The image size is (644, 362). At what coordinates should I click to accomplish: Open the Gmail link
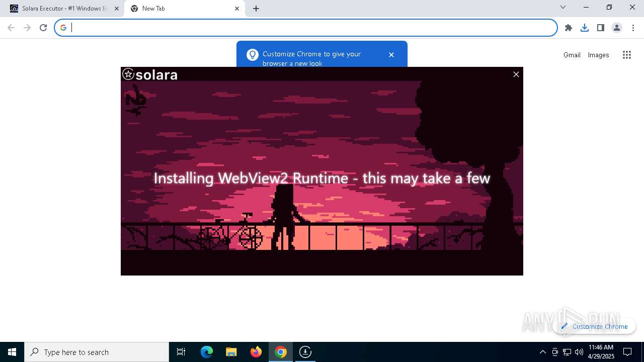click(x=572, y=55)
